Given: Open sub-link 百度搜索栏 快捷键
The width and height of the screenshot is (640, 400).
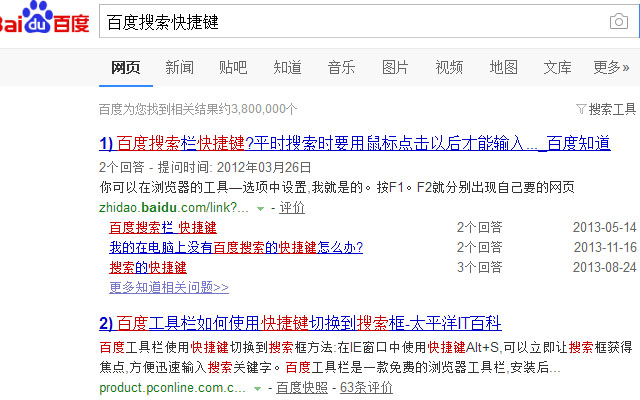Looking at the screenshot, I should 163,228.
